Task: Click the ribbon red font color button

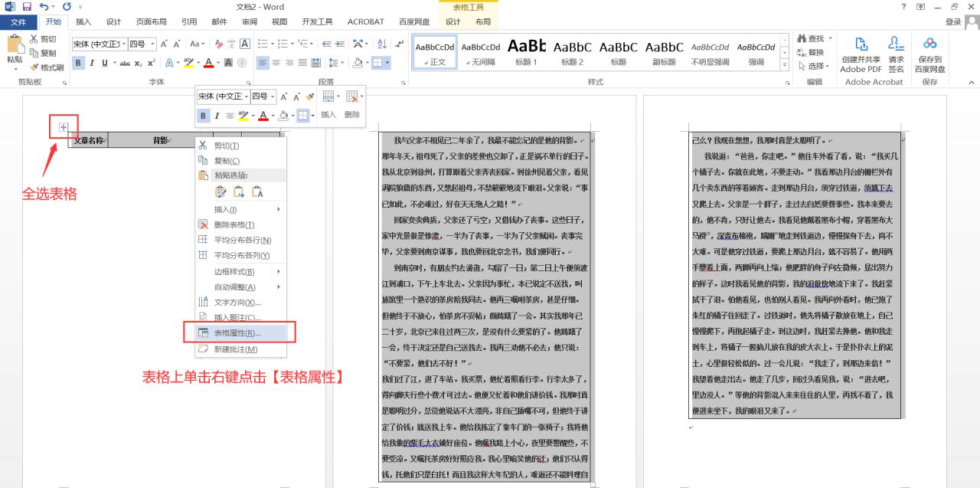Action: click(209, 63)
